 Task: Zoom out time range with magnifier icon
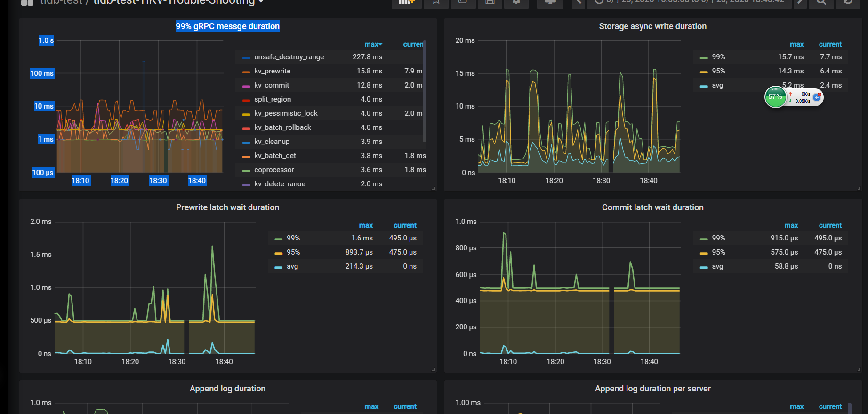[821, 2]
